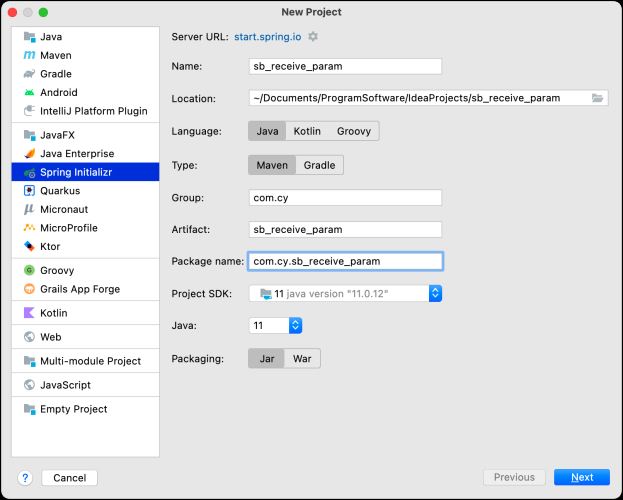The width and height of the screenshot is (623, 500).
Task: Click the Maven 'm' icon
Action: point(29,55)
